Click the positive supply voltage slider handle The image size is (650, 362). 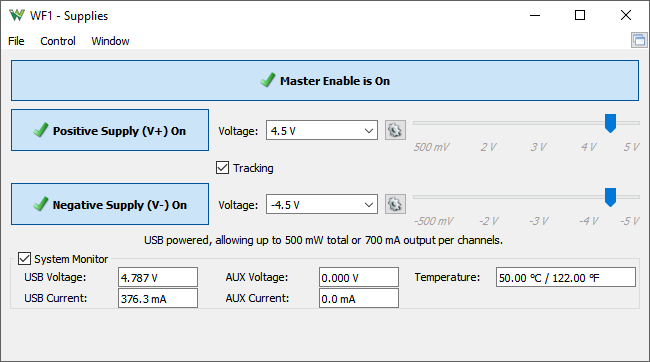pos(610,123)
